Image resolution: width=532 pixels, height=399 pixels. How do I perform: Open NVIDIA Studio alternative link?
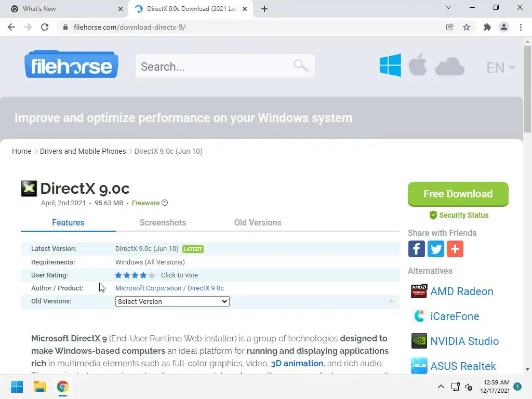coord(464,341)
